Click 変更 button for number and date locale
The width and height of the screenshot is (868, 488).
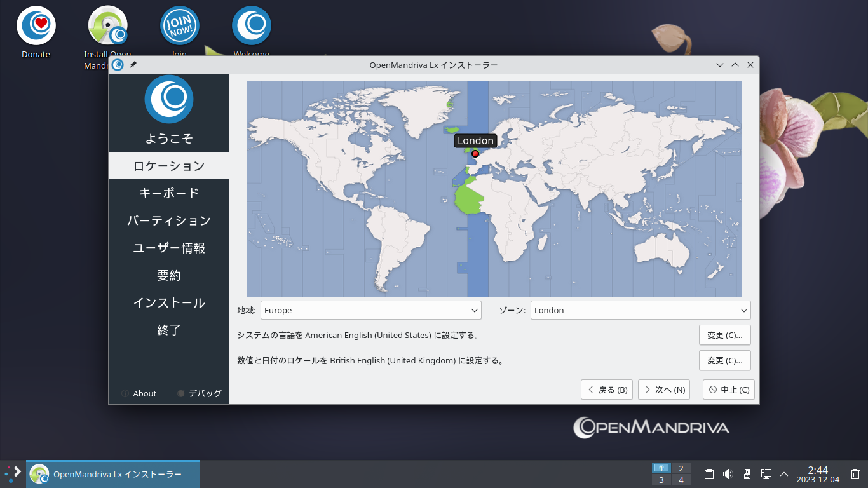pos(725,360)
